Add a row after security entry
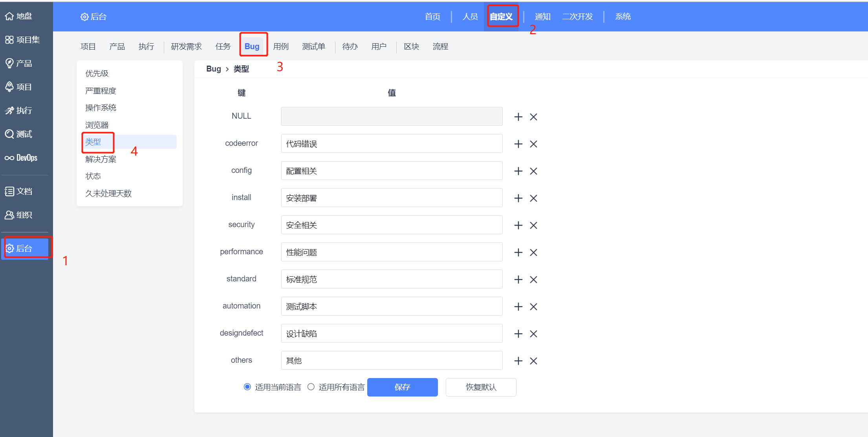 518,225
